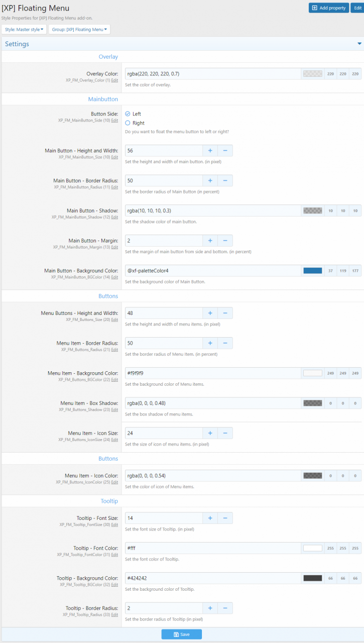This screenshot has width=364, height=643.
Task: Click plus stepper for Main Button Height and Width
Action: [210, 151]
